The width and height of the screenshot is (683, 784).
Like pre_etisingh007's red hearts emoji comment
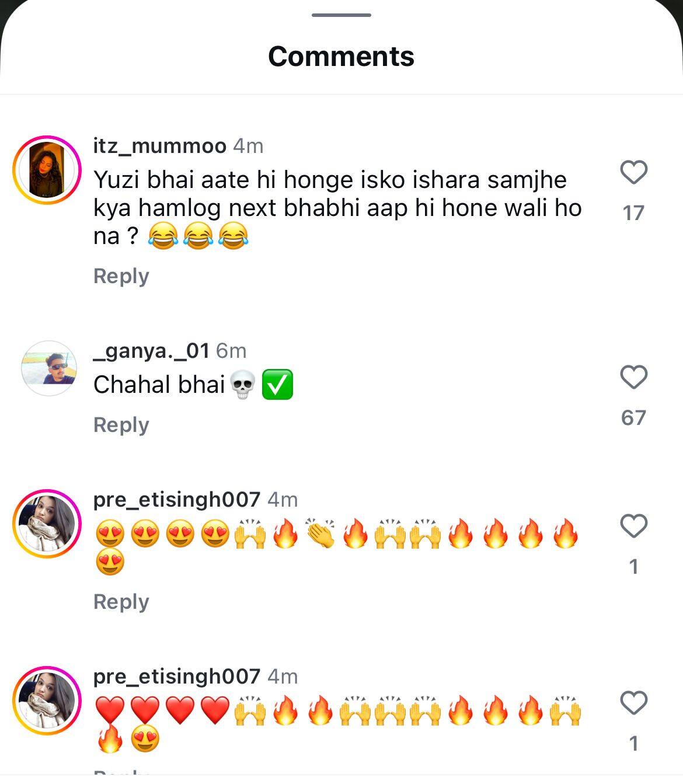point(633,703)
